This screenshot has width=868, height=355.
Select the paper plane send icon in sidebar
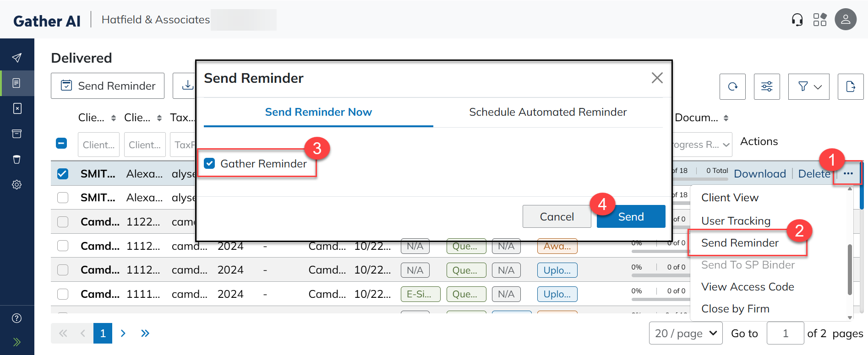click(x=17, y=58)
